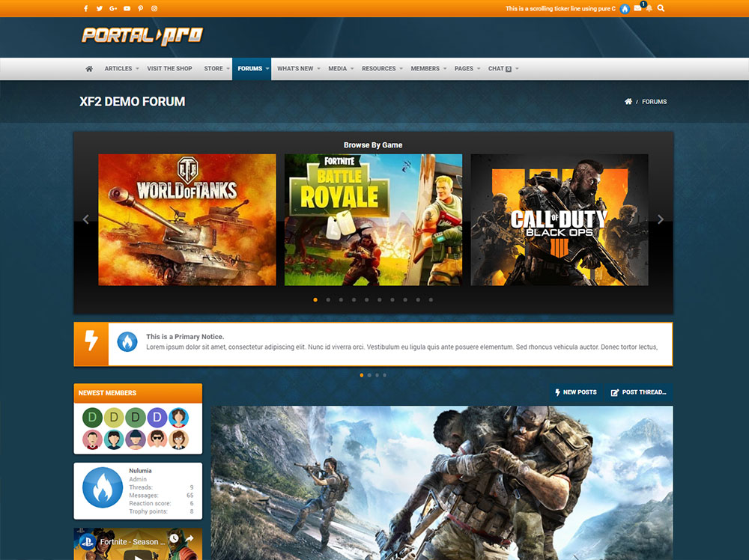The width and height of the screenshot is (749, 560).
Task: Click the home icon in navigation bar
Action: [89, 69]
